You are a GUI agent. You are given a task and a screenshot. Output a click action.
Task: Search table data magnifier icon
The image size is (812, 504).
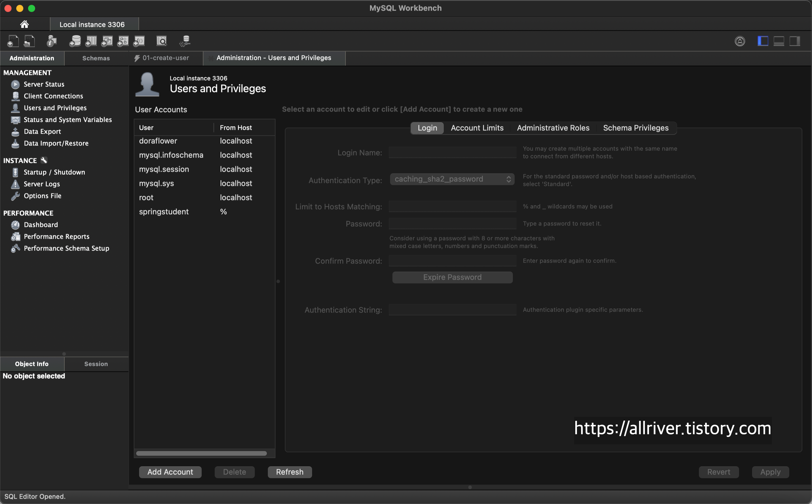coord(162,41)
